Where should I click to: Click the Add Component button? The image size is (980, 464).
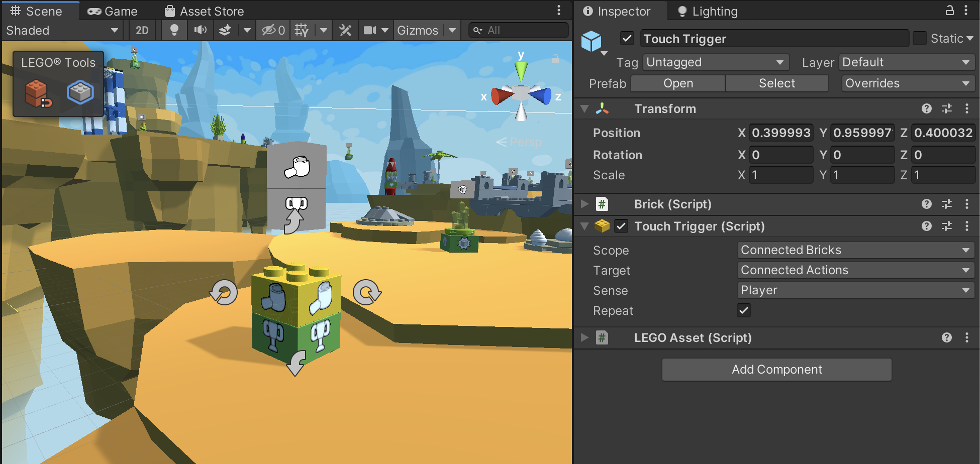tap(776, 370)
